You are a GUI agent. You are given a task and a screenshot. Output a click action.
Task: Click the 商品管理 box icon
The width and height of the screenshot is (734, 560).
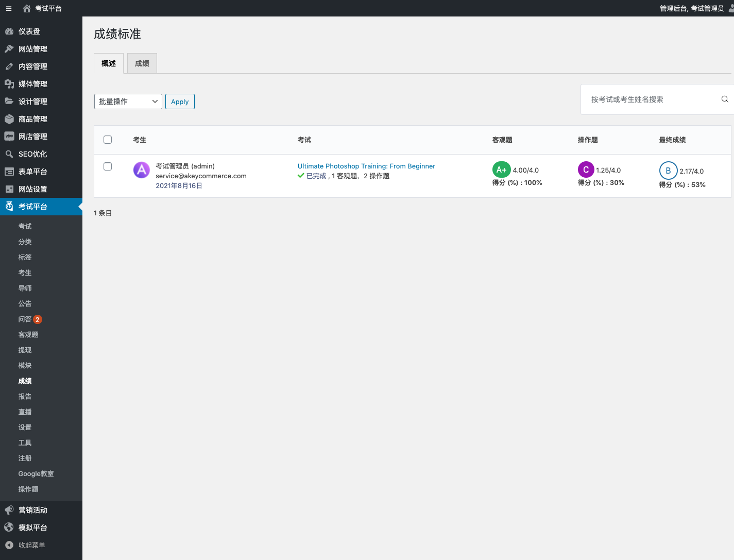tap(9, 119)
